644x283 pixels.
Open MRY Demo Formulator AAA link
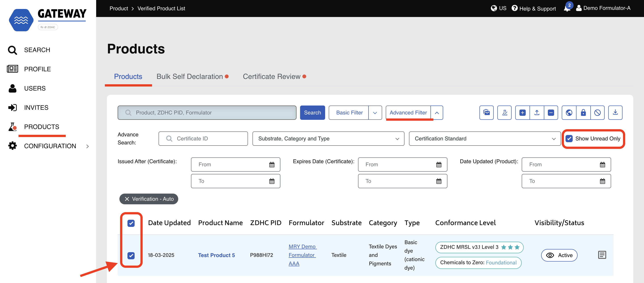click(302, 255)
